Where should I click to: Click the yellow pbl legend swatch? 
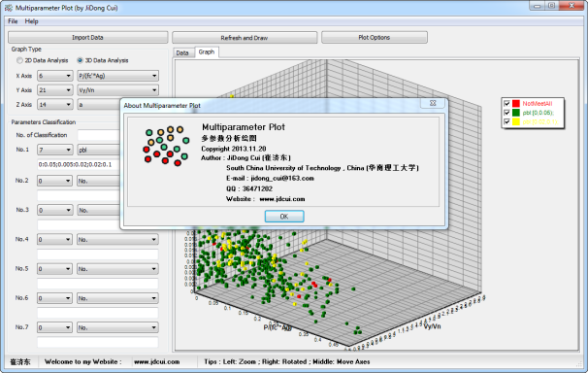click(516, 121)
